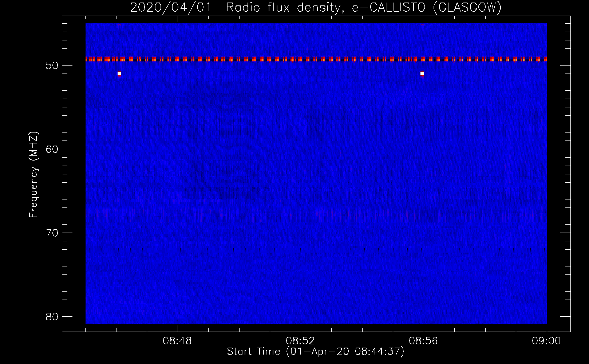Image resolution: width=589 pixels, height=364 pixels.
Task: Select the 08:52 time tick label
Action: [x=300, y=341]
